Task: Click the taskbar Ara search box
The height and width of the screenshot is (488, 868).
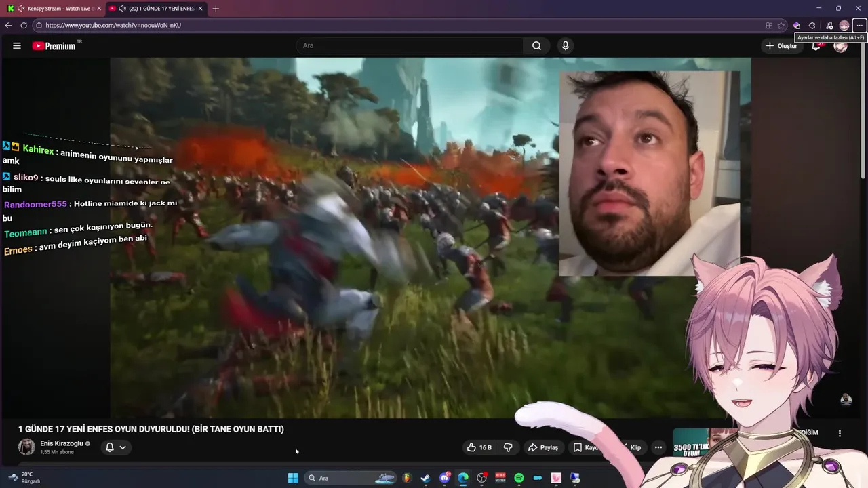Action: tap(351, 478)
